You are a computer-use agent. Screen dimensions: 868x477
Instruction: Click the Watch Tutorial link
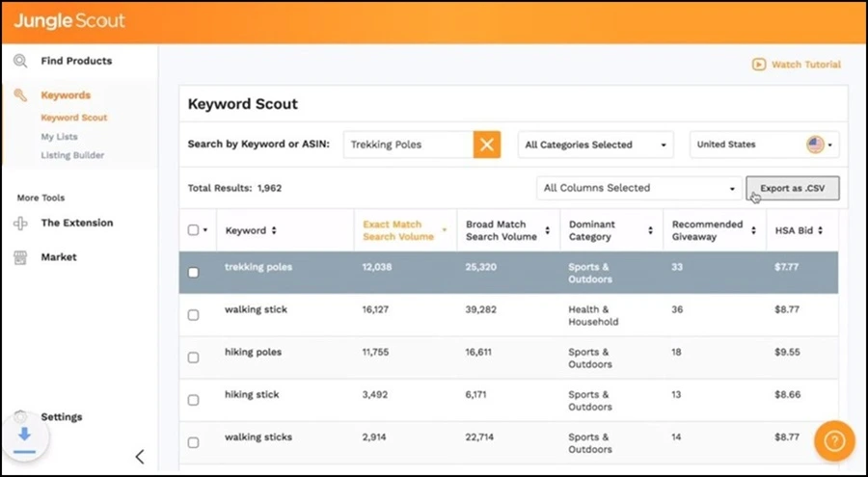pyautogui.click(x=806, y=65)
